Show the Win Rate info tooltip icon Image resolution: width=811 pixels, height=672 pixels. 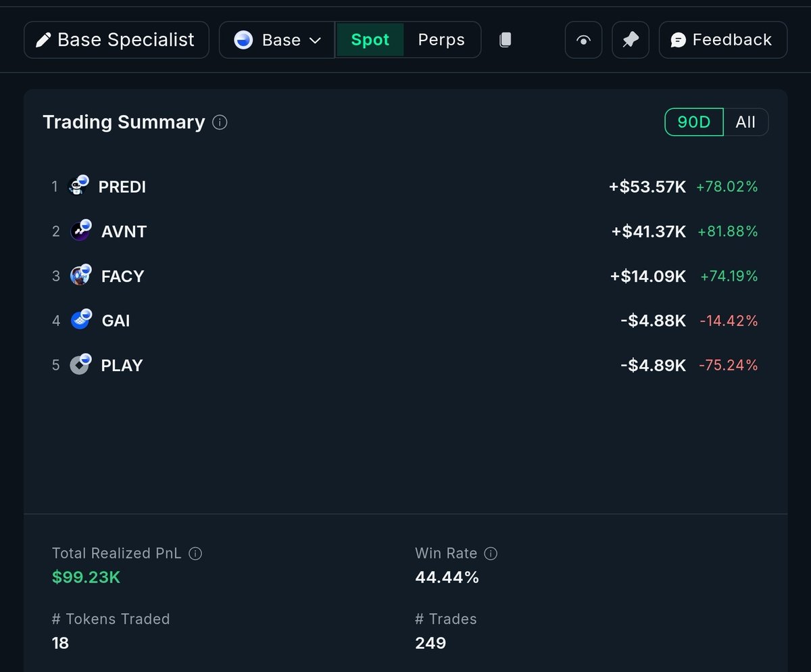click(491, 554)
